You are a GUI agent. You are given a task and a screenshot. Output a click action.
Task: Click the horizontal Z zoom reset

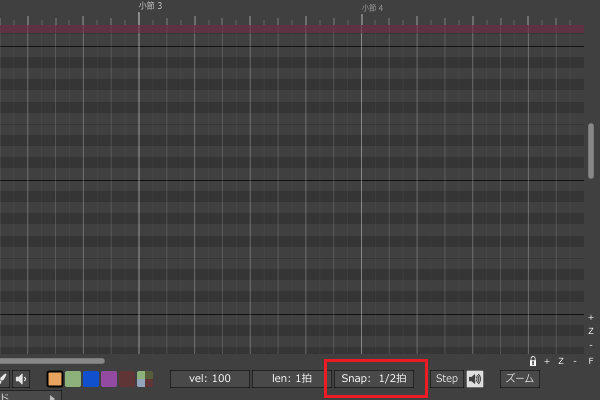coord(560,361)
